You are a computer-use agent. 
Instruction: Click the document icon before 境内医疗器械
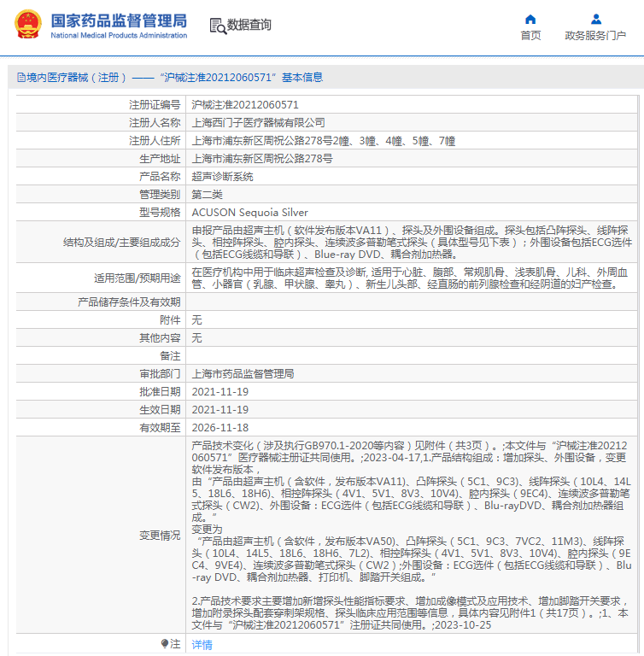(x=21, y=78)
